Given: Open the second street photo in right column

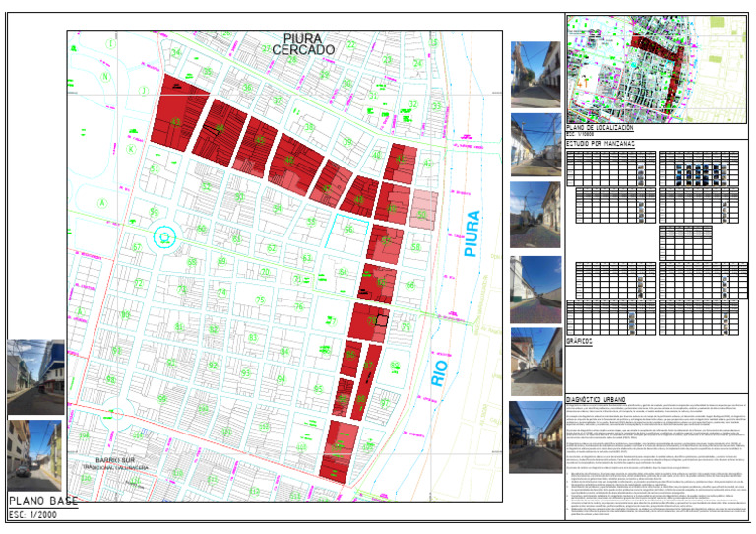Looking at the screenshot, I should pyautogui.click(x=535, y=145).
